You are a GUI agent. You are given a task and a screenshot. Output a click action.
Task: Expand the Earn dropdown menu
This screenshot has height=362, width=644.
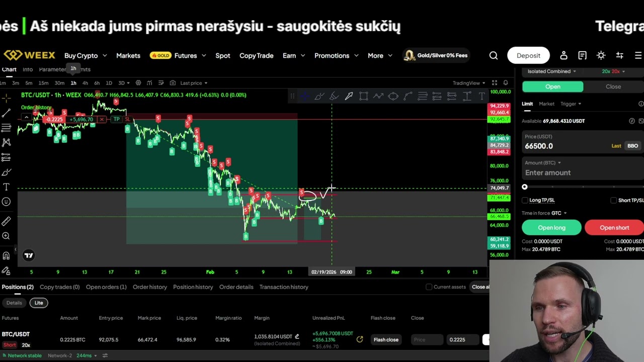294,55
